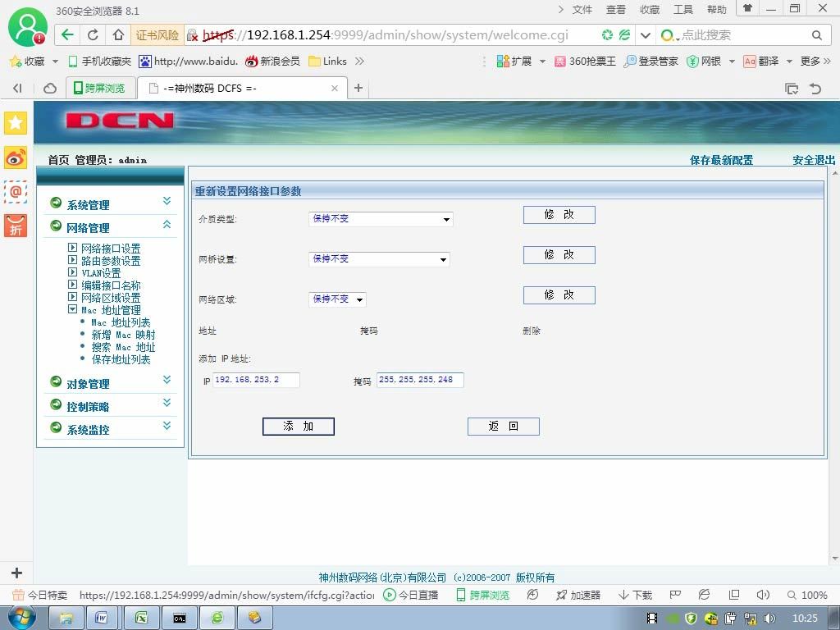Open a new browser tab with plus button
This screenshot has width=840, height=630.
(358, 88)
